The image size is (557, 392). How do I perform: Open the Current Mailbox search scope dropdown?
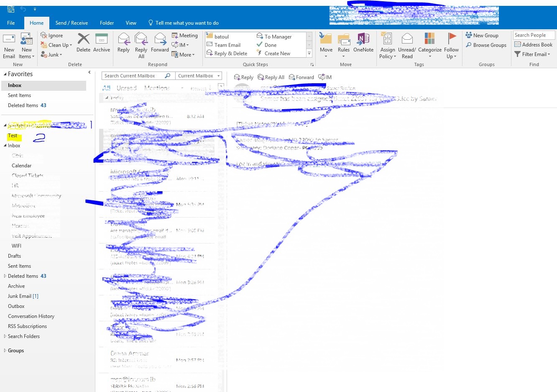point(199,76)
